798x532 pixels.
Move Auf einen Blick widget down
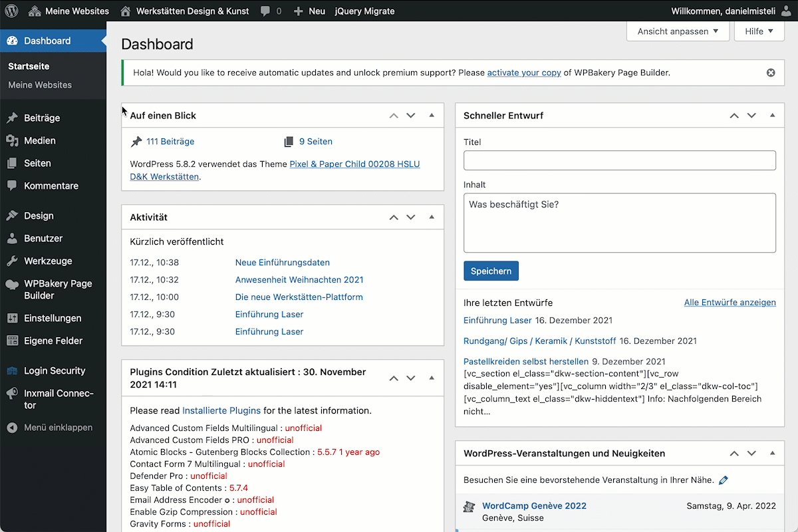(x=411, y=115)
